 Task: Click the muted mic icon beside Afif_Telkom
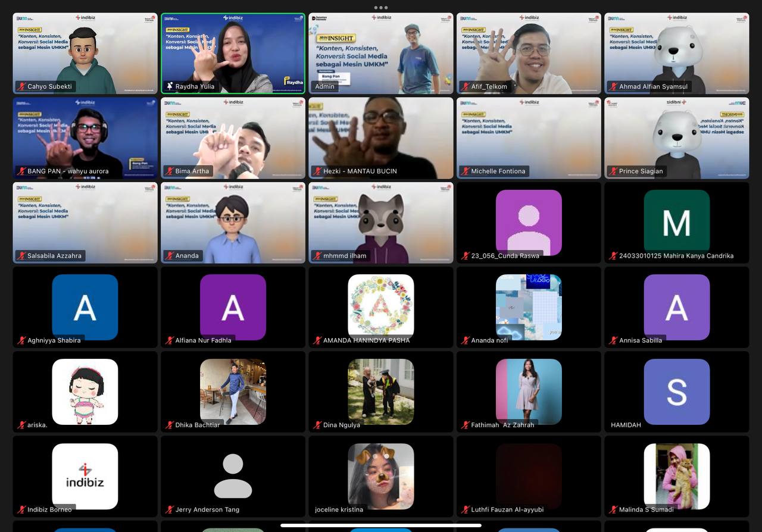tap(466, 86)
